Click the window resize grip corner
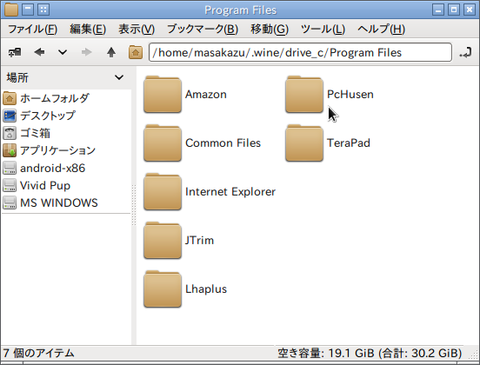 tap(473, 355)
